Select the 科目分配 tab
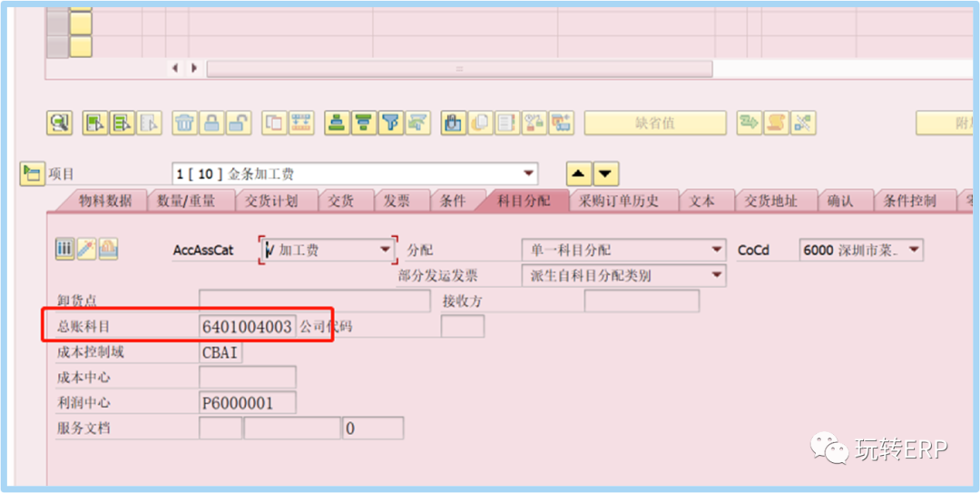Viewport: 980px width, 493px height. pyautogui.click(x=524, y=201)
